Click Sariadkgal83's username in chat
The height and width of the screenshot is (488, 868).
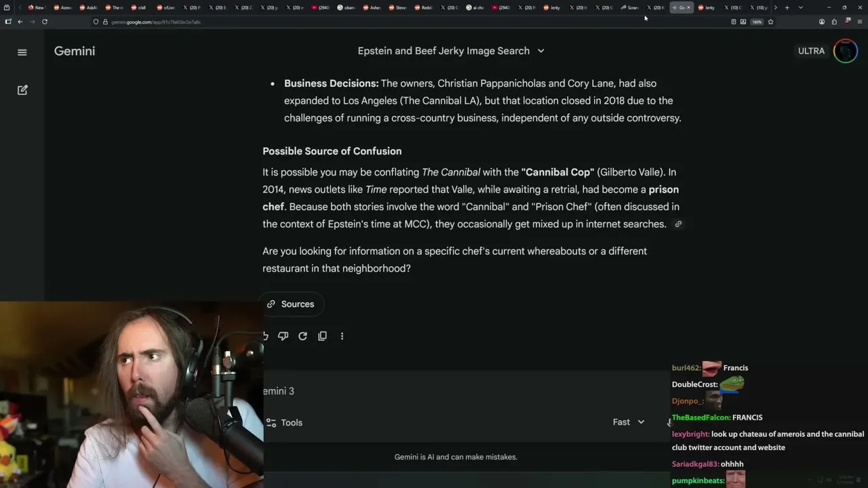(x=695, y=464)
